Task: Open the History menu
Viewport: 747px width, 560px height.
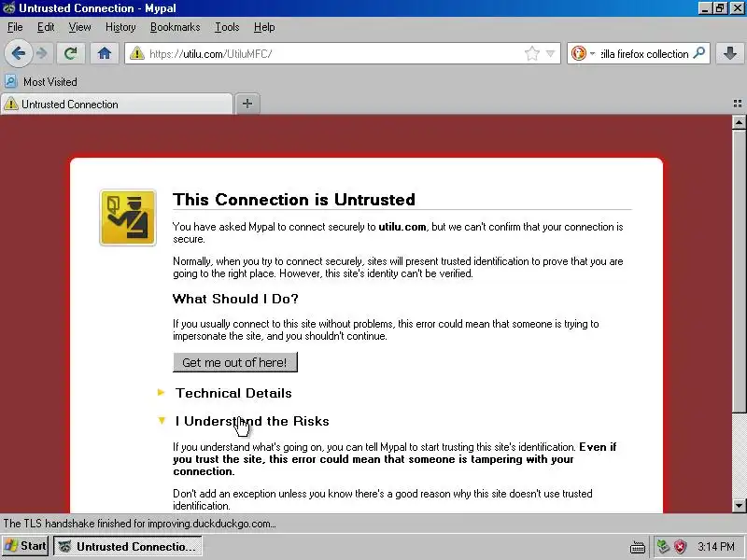Action: (x=120, y=27)
